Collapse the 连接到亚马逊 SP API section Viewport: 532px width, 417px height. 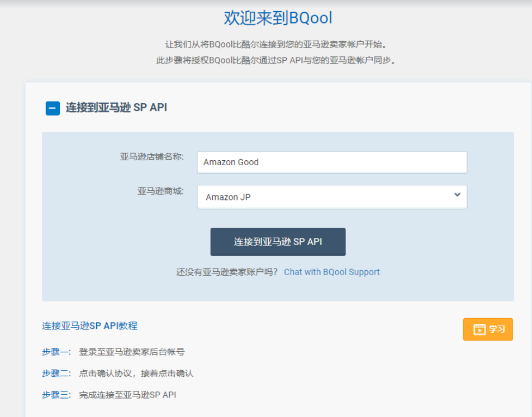point(53,108)
